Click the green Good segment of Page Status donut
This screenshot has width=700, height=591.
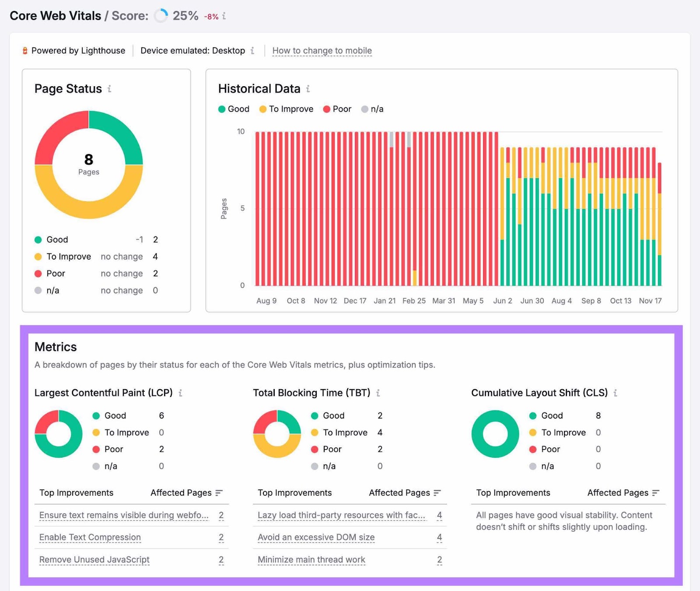(123, 131)
